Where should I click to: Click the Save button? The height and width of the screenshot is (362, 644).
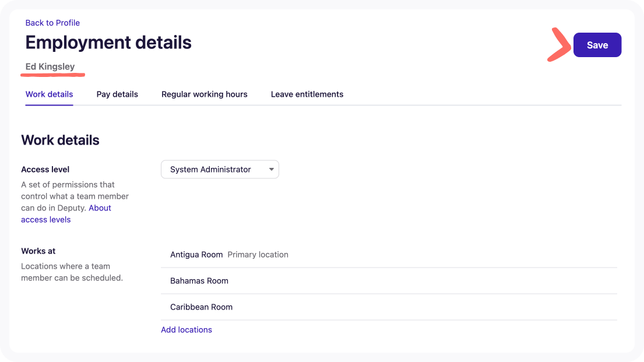pyautogui.click(x=597, y=45)
